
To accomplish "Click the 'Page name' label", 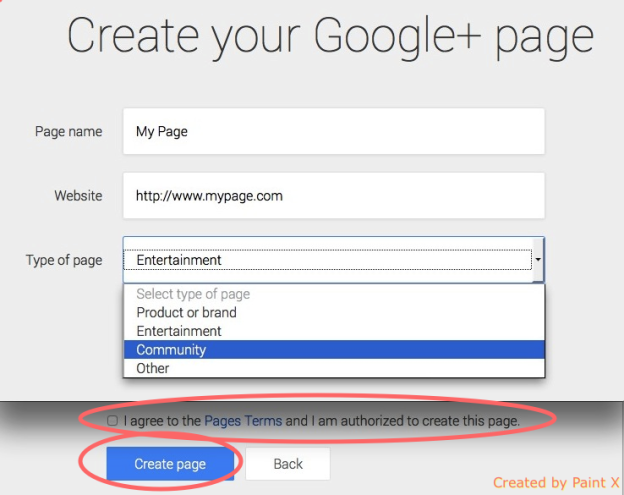I will [68, 131].
